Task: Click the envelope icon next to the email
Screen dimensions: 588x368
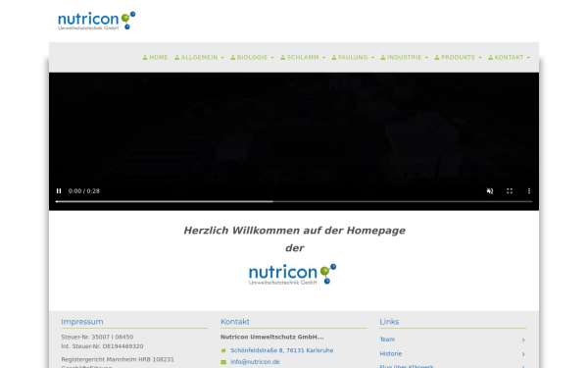Action: [223, 362]
